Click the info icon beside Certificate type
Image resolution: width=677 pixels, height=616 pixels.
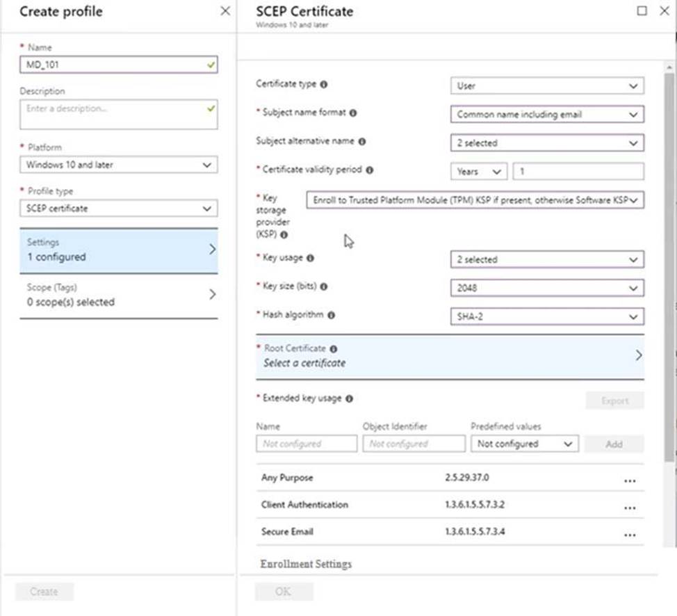coord(324,84)
